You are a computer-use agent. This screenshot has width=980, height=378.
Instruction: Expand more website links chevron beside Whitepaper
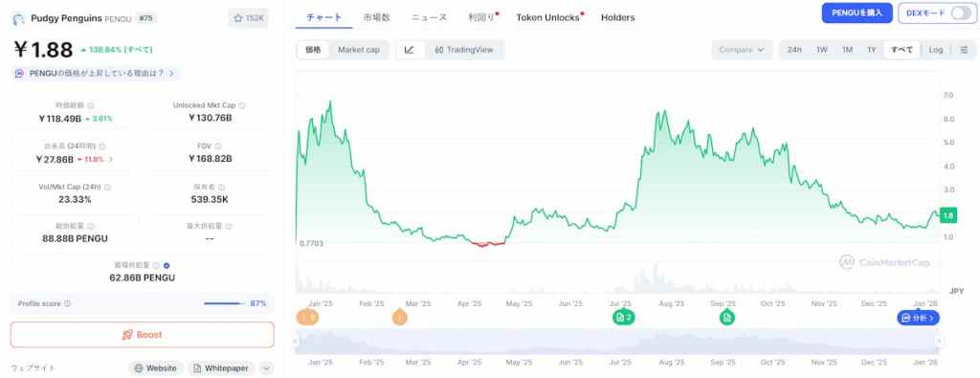[x=267, y=368]
